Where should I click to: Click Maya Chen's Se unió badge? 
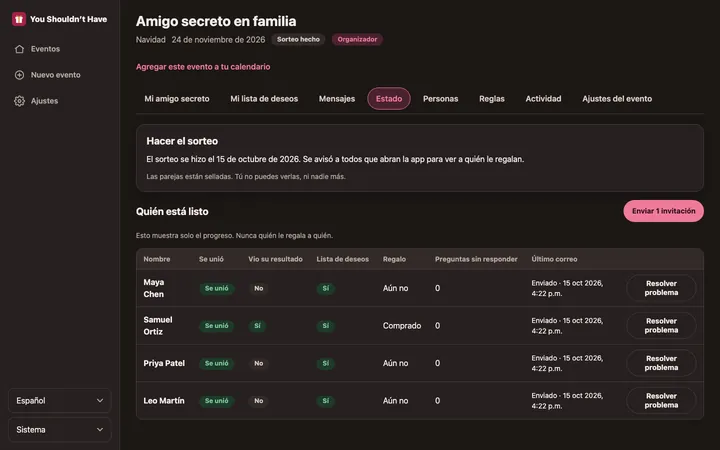(216, 288)
